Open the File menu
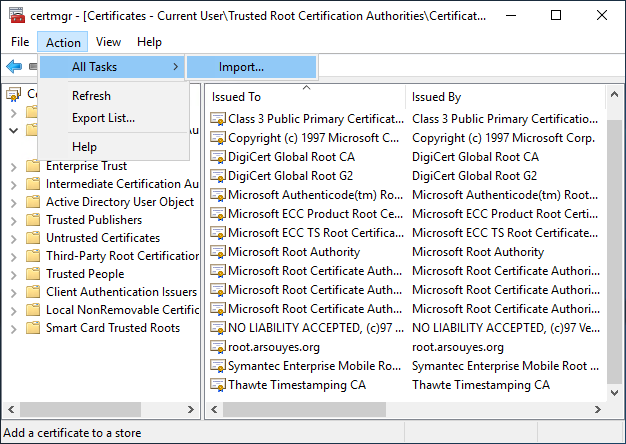The width and height of the screenshot is (626, 444). 20,42
